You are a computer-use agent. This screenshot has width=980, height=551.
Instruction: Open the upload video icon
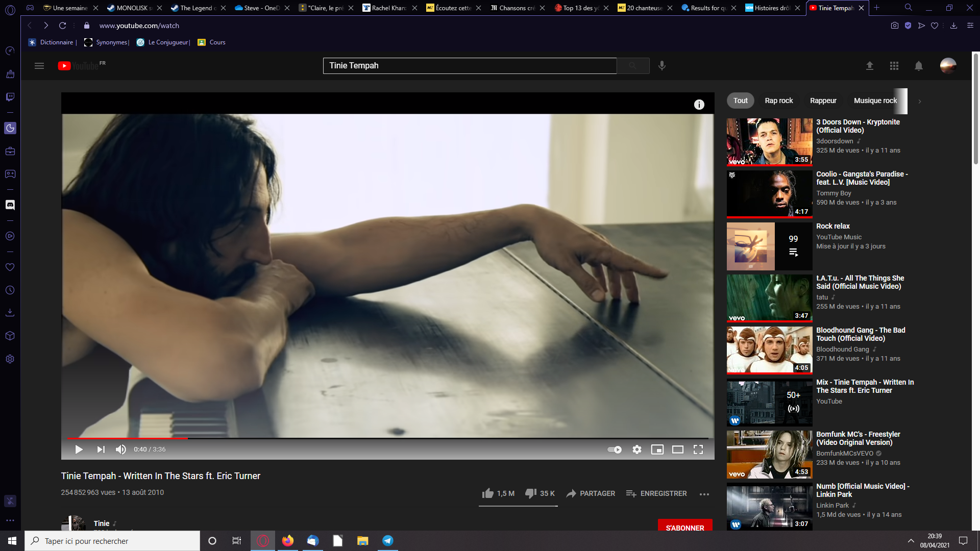point(870,66)
